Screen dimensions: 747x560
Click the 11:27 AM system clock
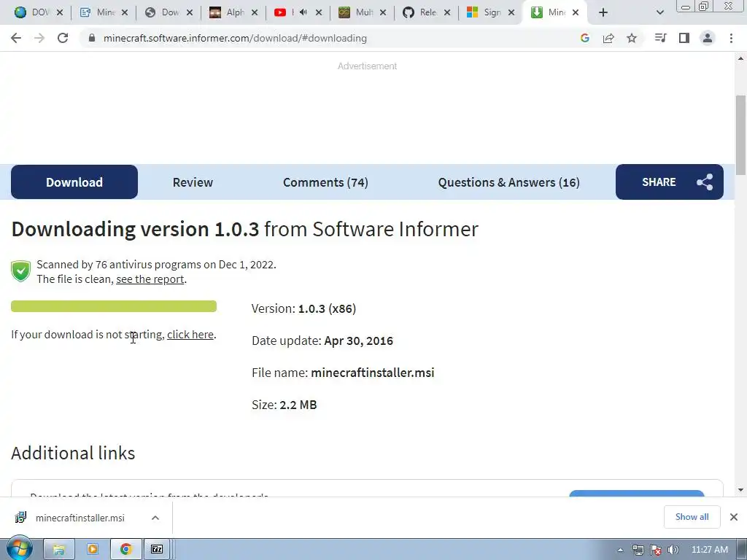coord(709,550)
